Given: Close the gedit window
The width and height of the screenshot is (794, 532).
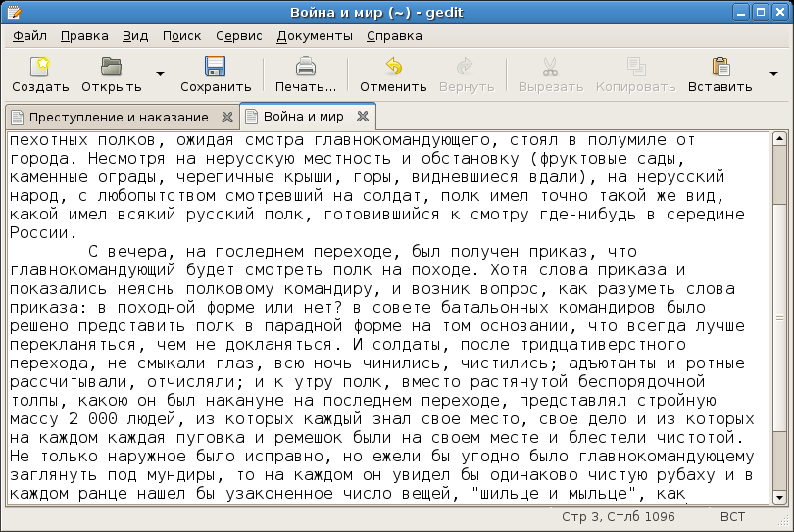Looking at the screenshot, I should 780,12.
